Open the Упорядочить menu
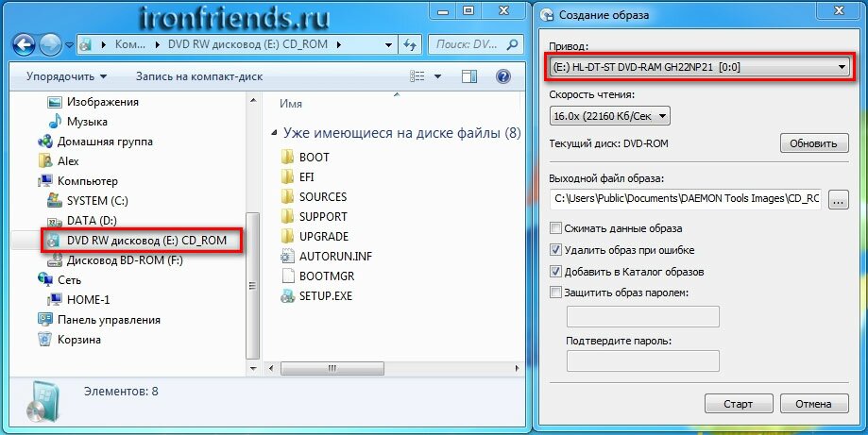Image resolution: width=868 pixels, height=435 pixels. 66,76
